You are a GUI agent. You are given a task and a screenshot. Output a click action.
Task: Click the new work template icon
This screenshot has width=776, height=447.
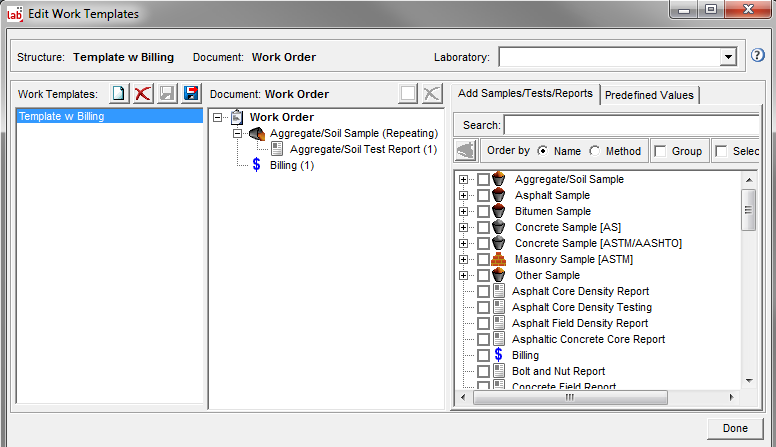point(119,93)
